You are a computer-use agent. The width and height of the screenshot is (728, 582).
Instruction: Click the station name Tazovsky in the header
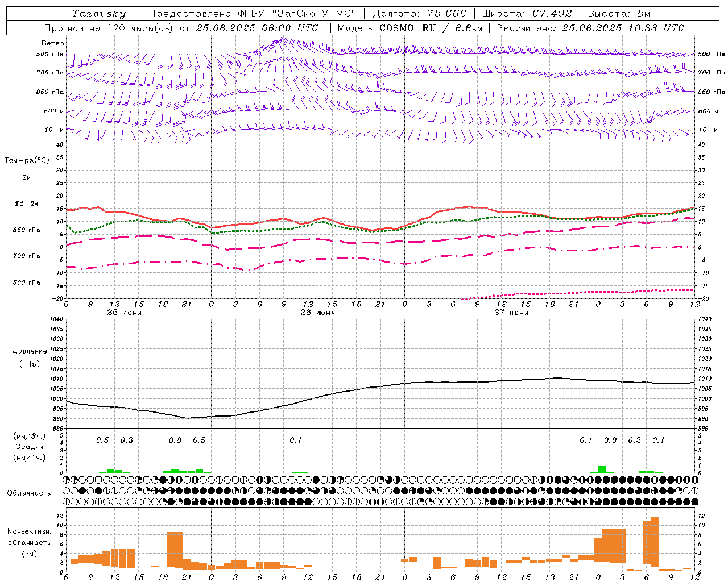(98, 14)
